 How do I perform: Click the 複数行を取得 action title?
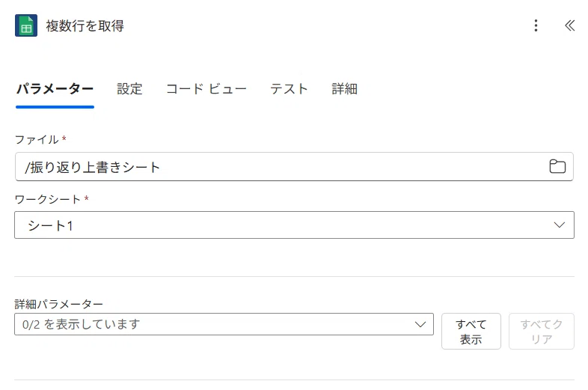[x=85, y=26]
